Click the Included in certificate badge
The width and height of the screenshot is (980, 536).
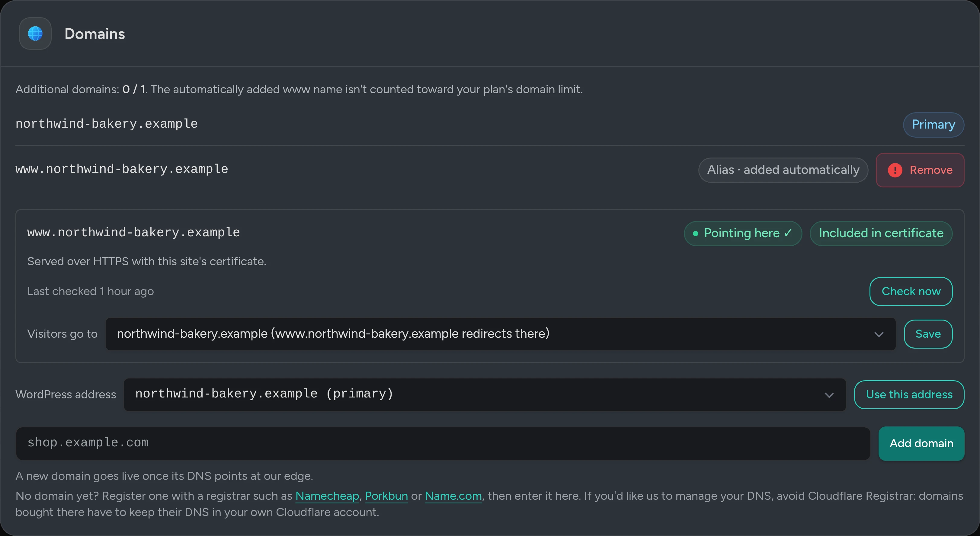tap(881, 234)
